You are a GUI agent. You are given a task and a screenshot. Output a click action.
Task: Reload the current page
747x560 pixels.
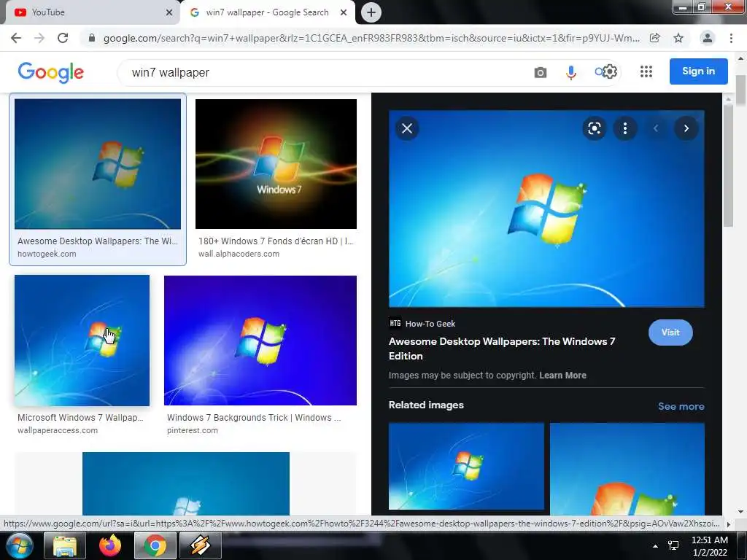click(63, 38)
